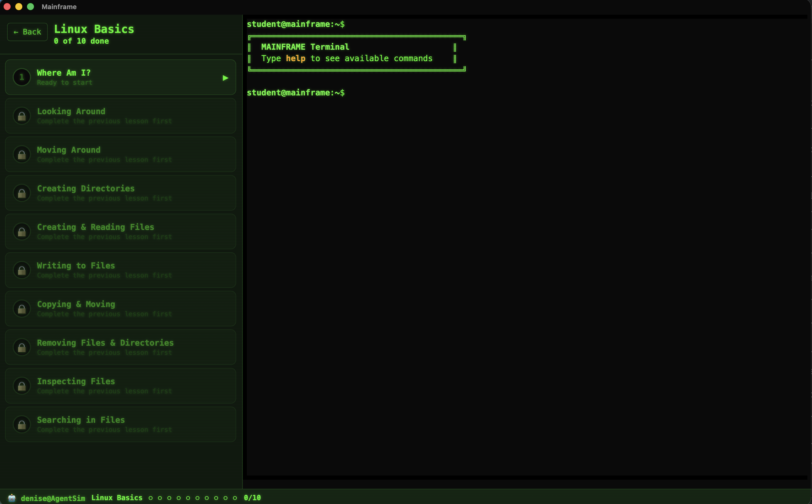Maximize the window with green button
This screenshot has height=504, width=812.
coord(30,7)
